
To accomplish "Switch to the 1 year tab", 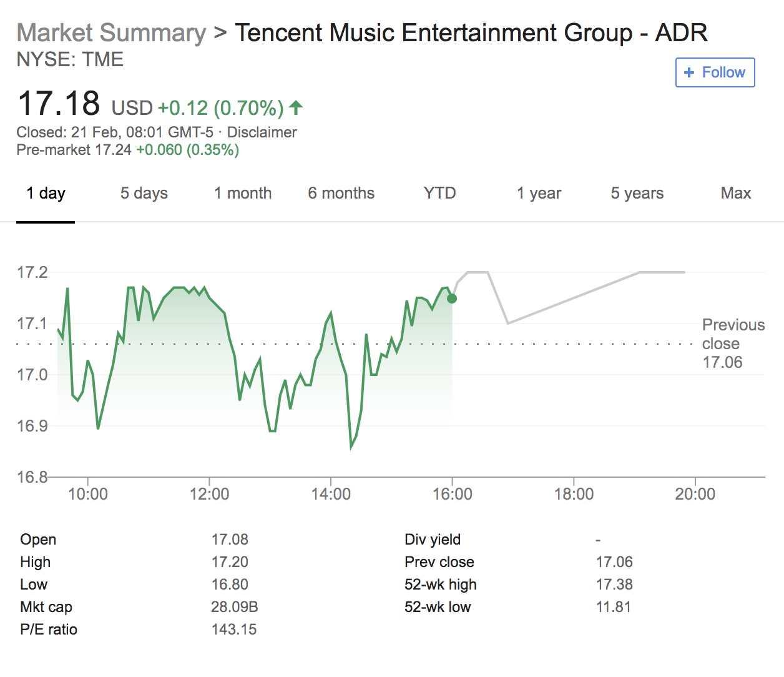I will tap(539, 194).
